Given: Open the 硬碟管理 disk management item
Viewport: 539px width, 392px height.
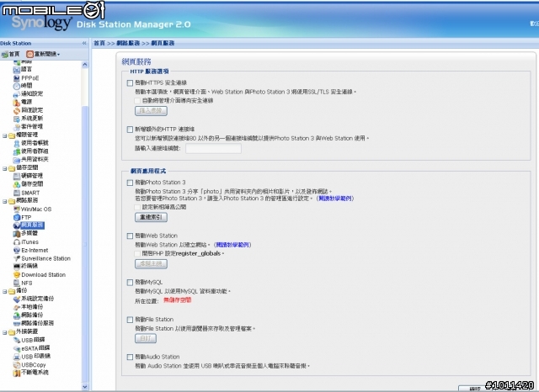Looking at the screenshot, I should [28, 176].
